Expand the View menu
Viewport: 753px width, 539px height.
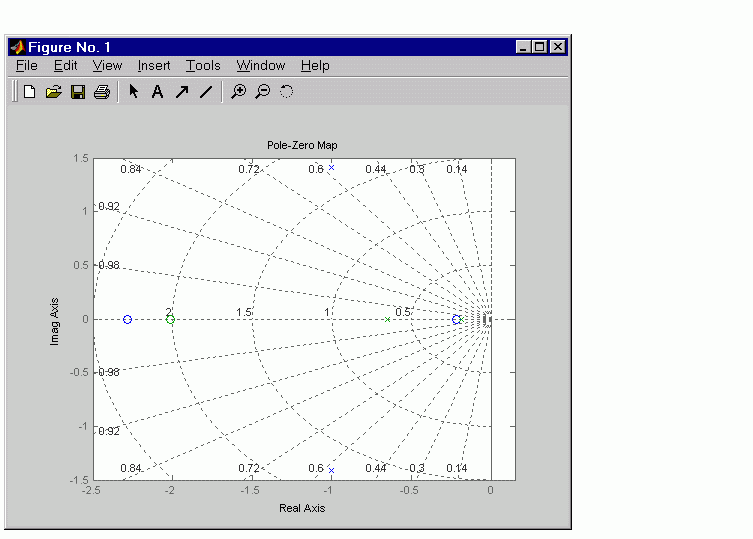click(107, 65)
